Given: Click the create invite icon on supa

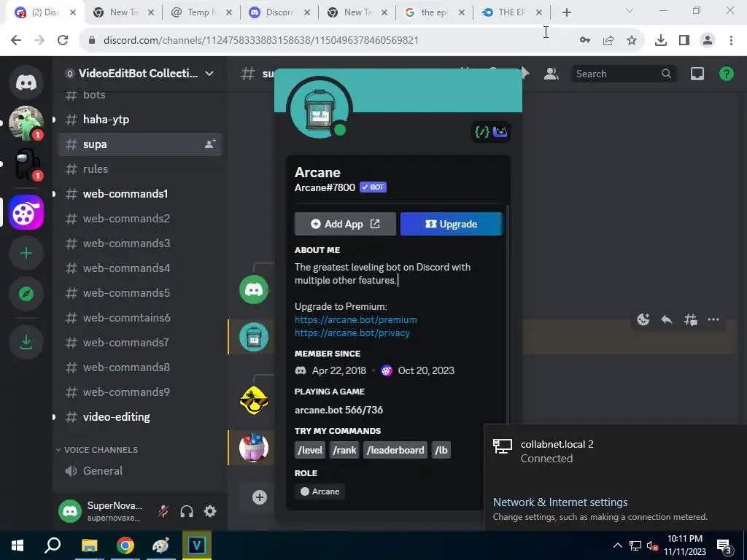Looking at the screenshot, I should click(210, 144).
